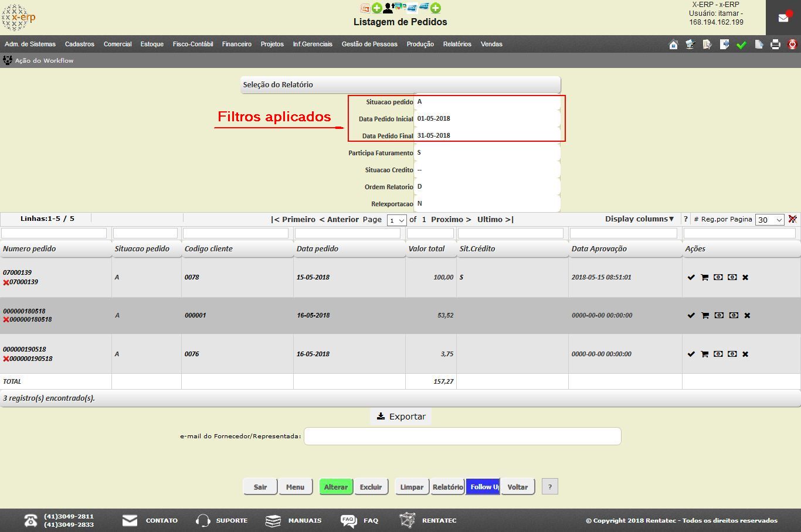
Task: Go to Ultimo >| page link
Action: 495,220
